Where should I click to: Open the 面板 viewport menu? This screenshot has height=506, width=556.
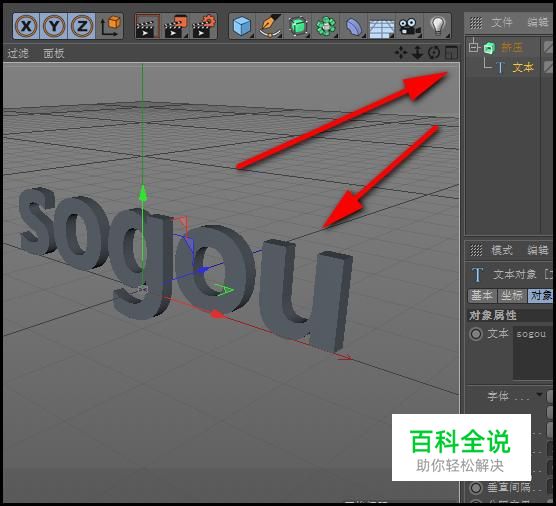[x=54, y=53]
